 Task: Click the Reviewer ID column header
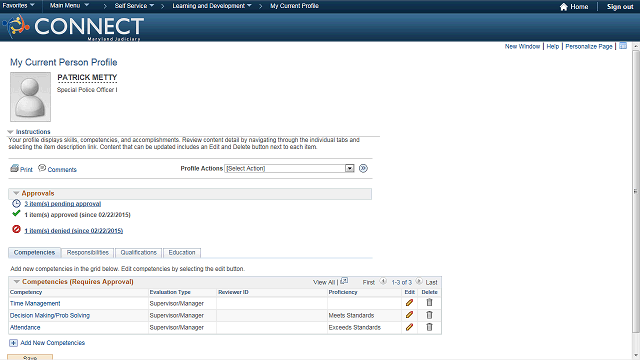[233, 292]
